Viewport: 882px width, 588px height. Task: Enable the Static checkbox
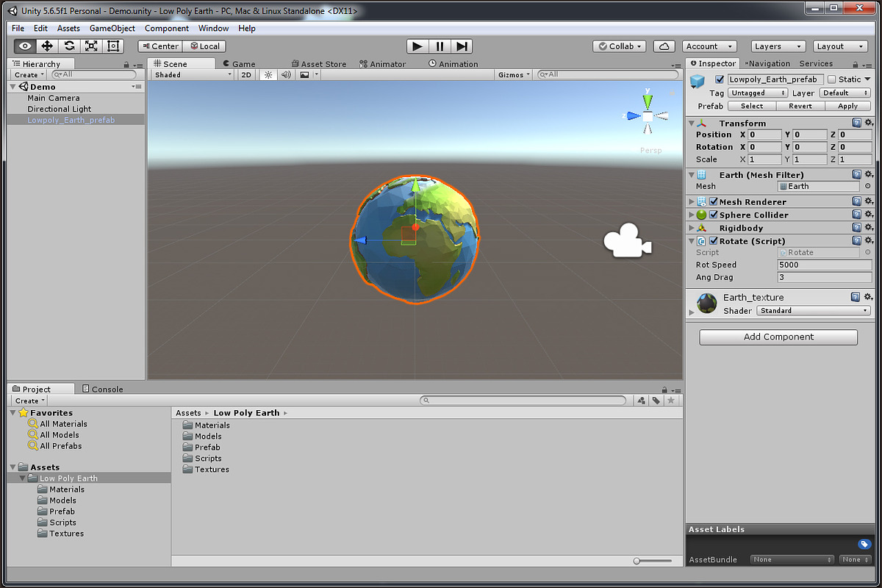point(832,79)
